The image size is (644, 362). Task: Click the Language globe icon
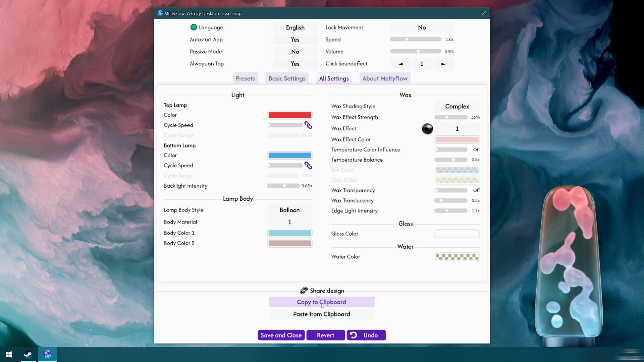point(194,27)
